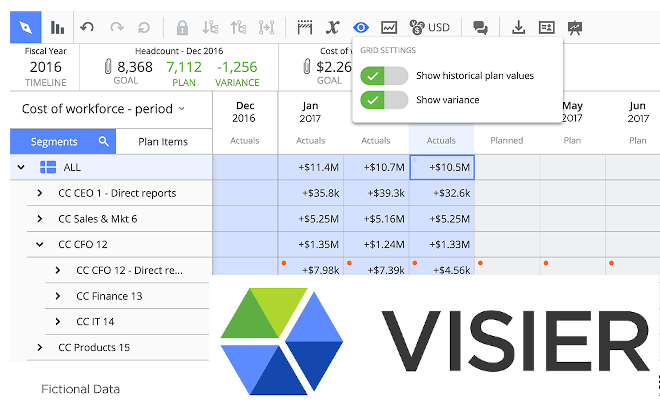660x400 pixels.
Task: Click the CC Finance 13 segment name
Action: click(109, 296)
